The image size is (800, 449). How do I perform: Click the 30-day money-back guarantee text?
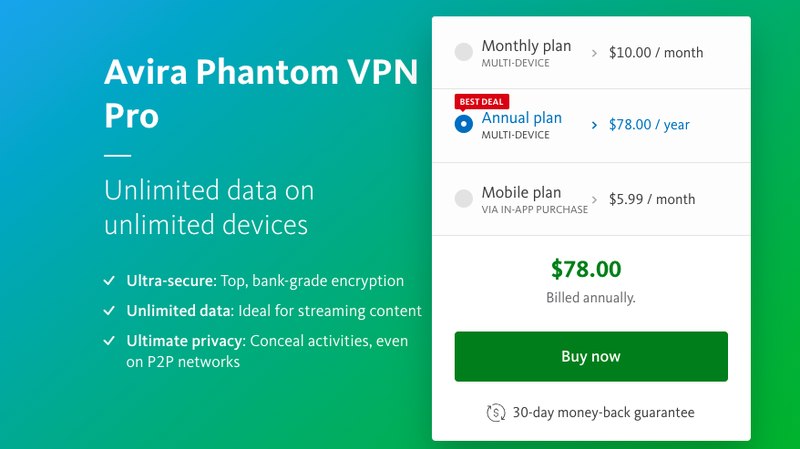(603, 412)
